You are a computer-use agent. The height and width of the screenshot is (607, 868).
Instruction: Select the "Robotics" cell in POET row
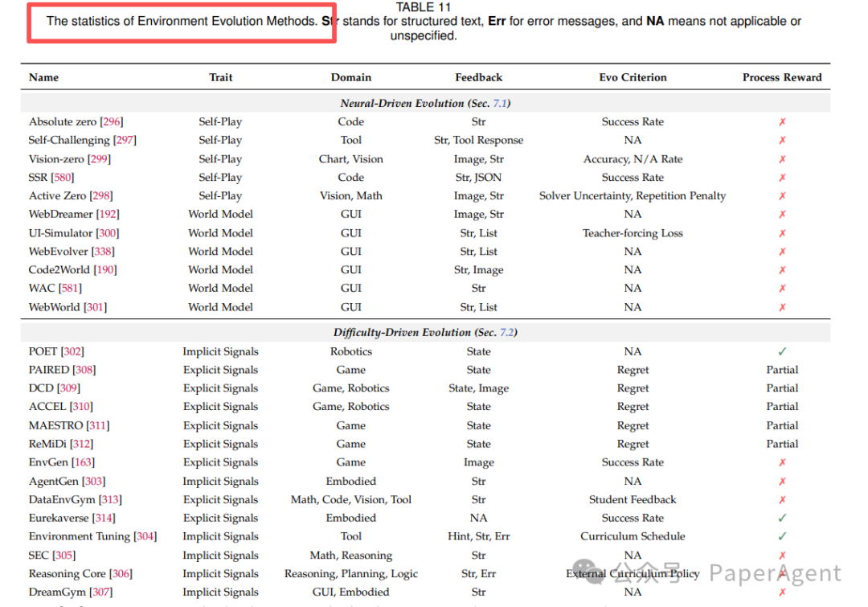coord(351,351)
